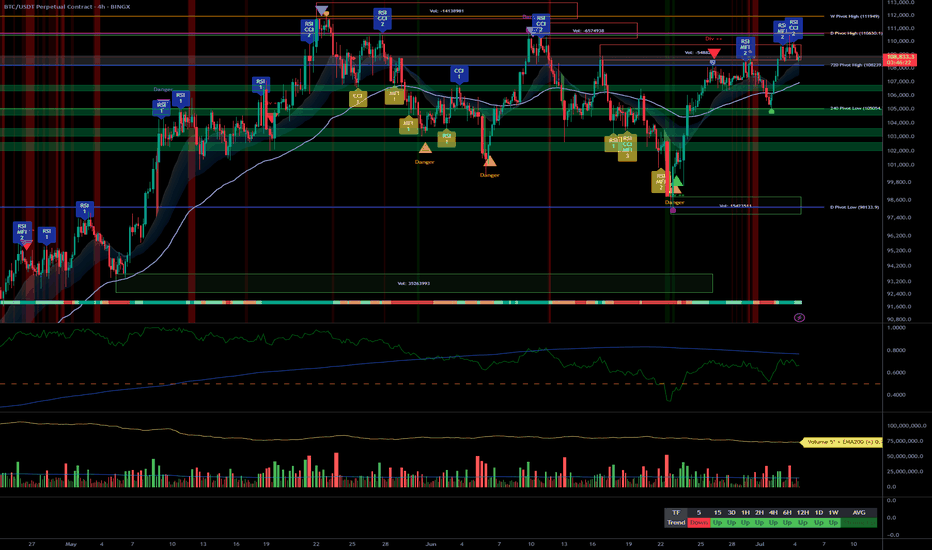Click the red Div ++ divergence text
932x550 pixels.
(713, 39)
